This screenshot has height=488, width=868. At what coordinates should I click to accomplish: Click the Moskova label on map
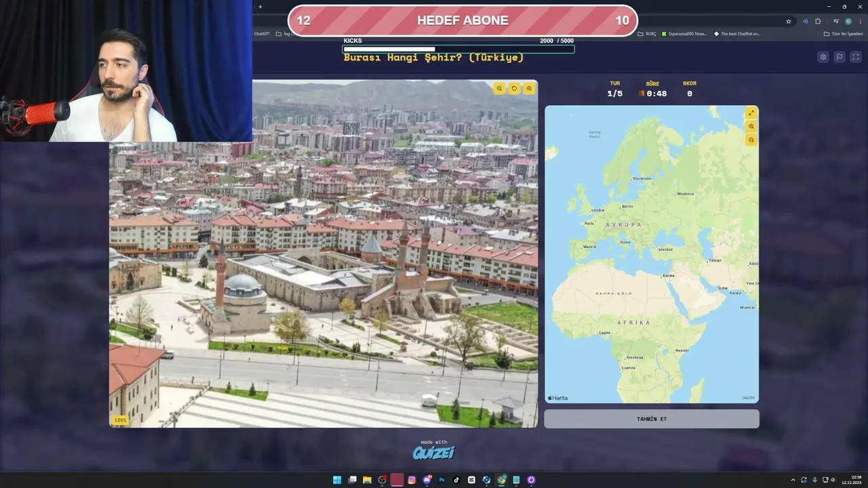[x=686, y=194]
